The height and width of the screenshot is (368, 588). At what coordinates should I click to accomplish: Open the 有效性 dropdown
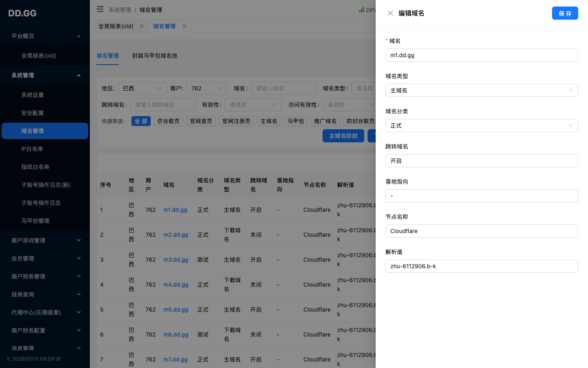(x=253, y=105)
